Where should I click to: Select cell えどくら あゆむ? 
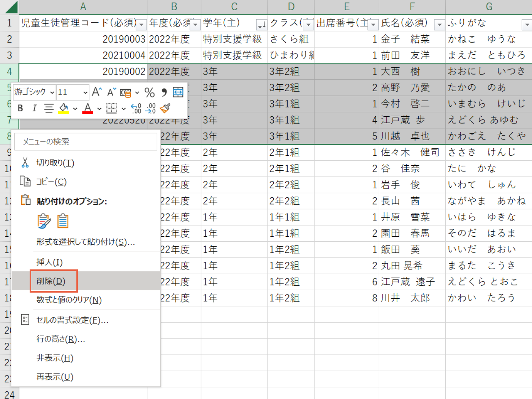click(x=489, y=120)
